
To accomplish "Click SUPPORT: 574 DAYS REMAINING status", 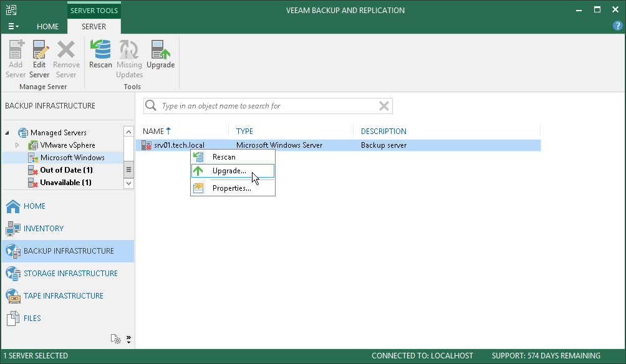I will 546,356.
